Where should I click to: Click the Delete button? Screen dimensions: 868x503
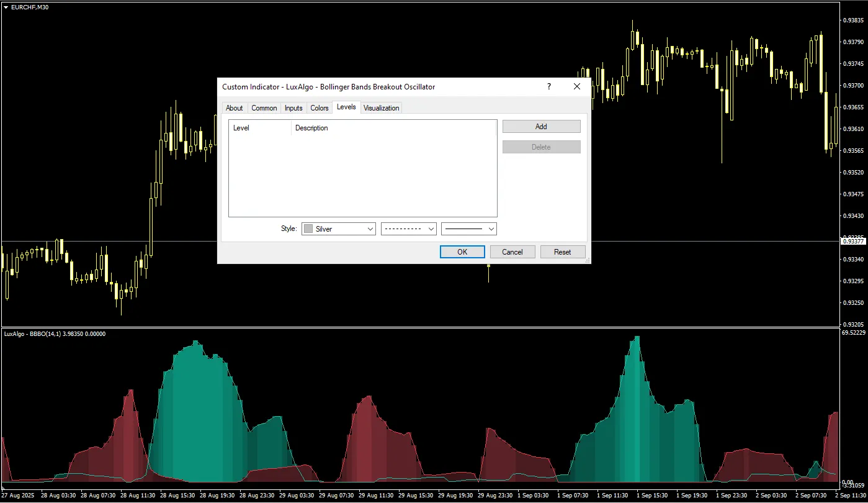tap(540, 147)
